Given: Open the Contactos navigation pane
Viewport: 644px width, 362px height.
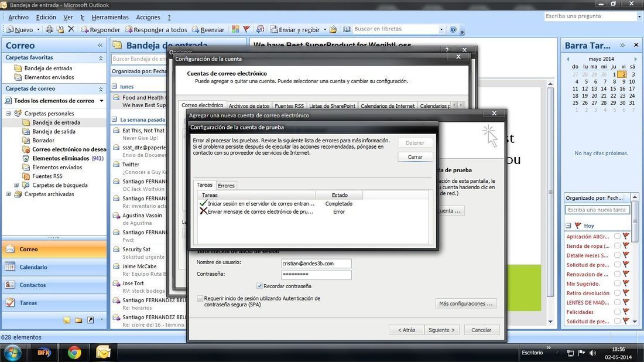Looking at the screenshot, I should (x=54, y=285).
